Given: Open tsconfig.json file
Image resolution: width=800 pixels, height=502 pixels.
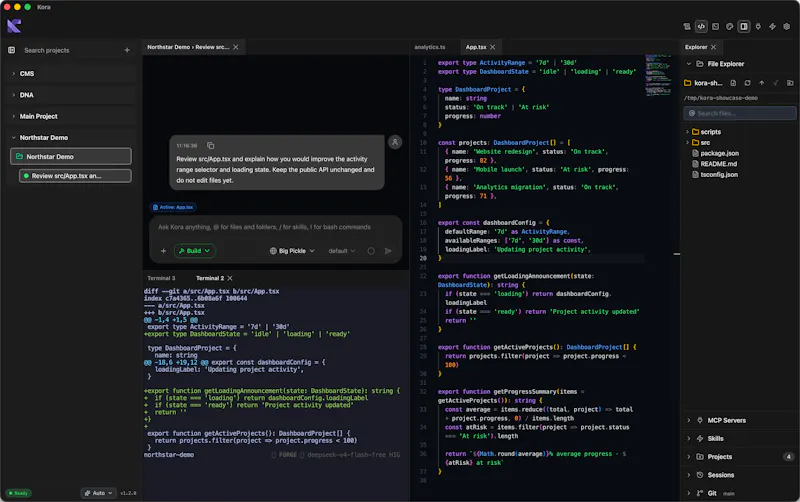Looking at the screenshot, I should coord(715,174).
